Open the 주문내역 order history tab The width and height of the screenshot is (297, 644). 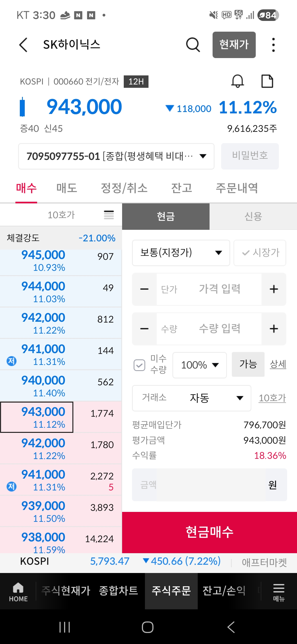click(x=237, y=188)
